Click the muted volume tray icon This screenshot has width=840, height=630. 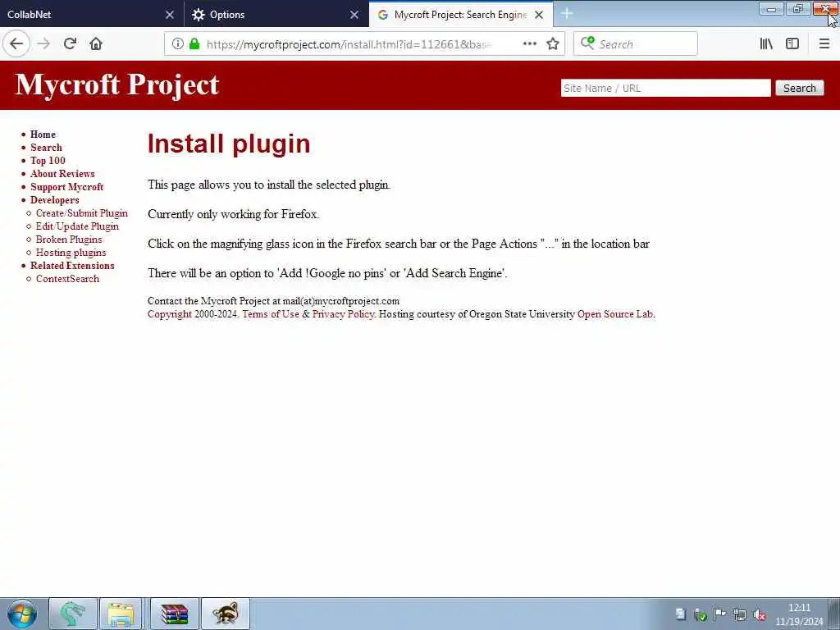click(x=759, y=614)
